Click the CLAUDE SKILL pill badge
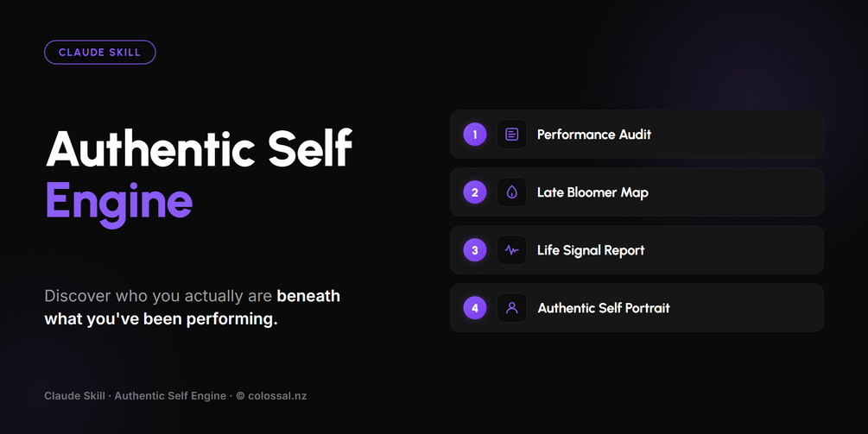Viewport: 868px width, 434px height. 99,53
